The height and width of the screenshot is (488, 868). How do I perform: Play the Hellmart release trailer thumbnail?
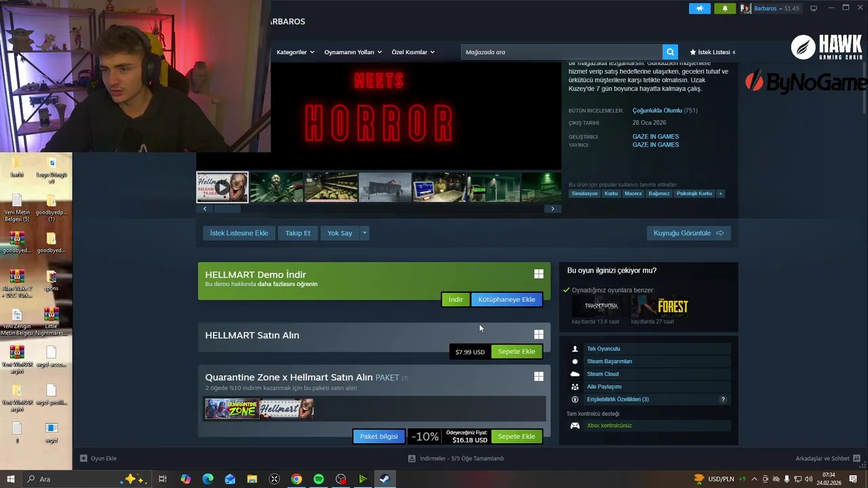tap(222, 187)
